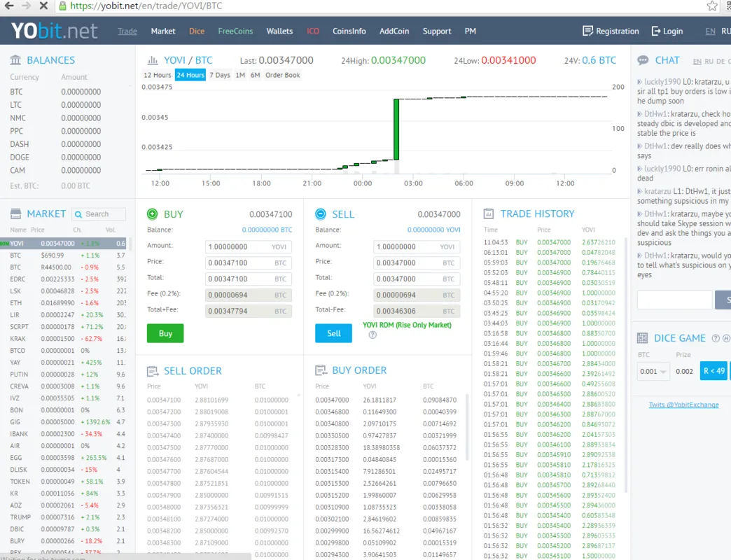Click the ROM help question mark icon
731x560 pixels.
tap(373, 335)
